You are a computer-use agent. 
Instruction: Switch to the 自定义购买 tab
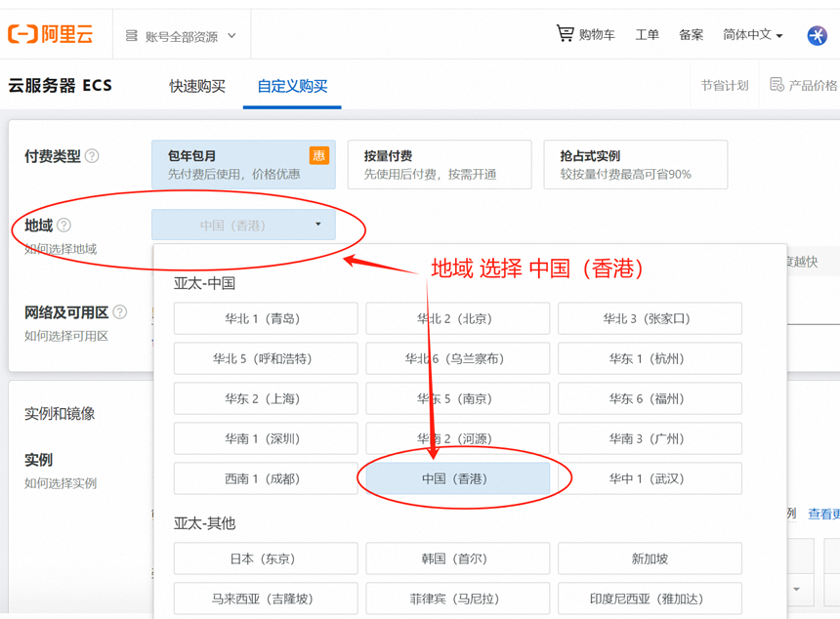[292, 86]
